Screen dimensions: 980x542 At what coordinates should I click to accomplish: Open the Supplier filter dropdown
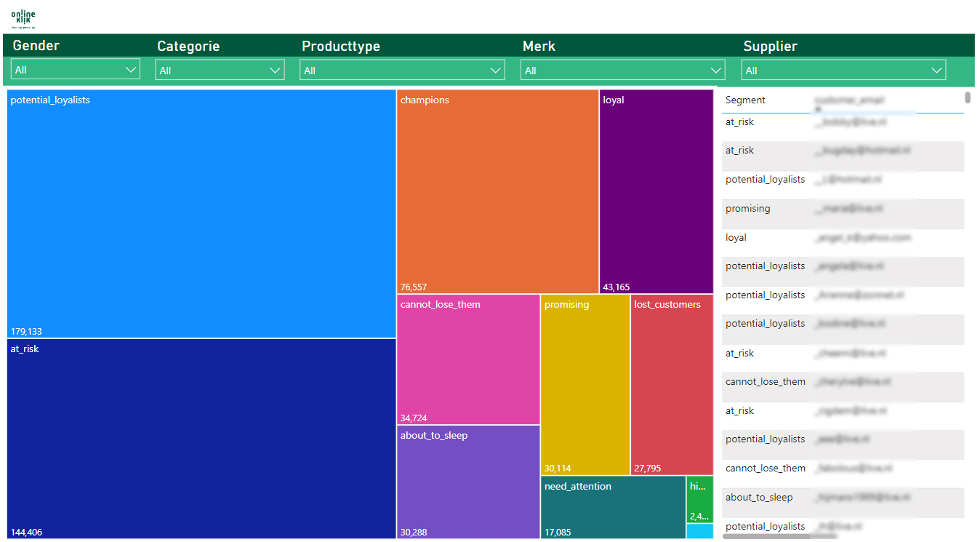pyautogui.click(x=843, y=70)
